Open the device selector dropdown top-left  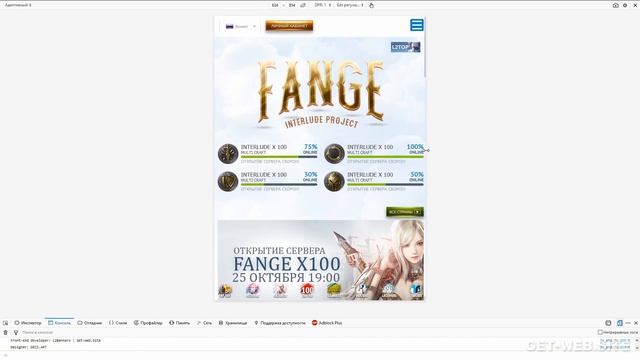tap(18, 5)
